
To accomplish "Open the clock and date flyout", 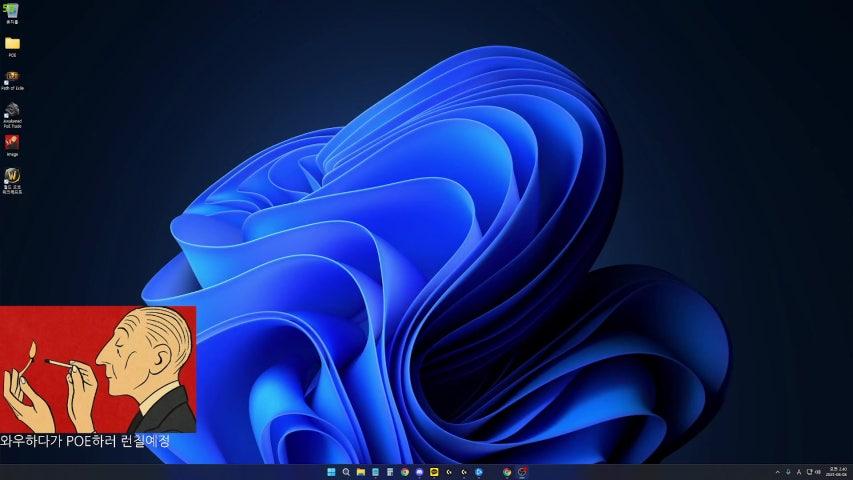I will (x=837, y=471).
